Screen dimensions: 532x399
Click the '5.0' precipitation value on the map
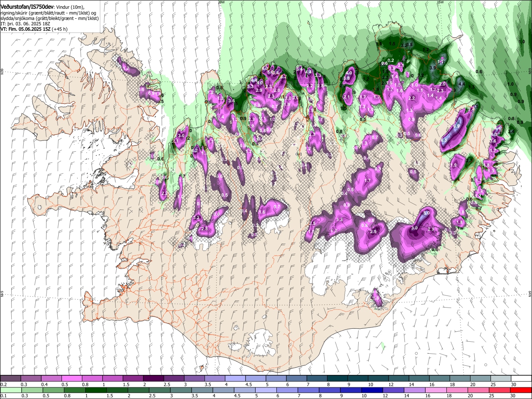coord(426,213)
